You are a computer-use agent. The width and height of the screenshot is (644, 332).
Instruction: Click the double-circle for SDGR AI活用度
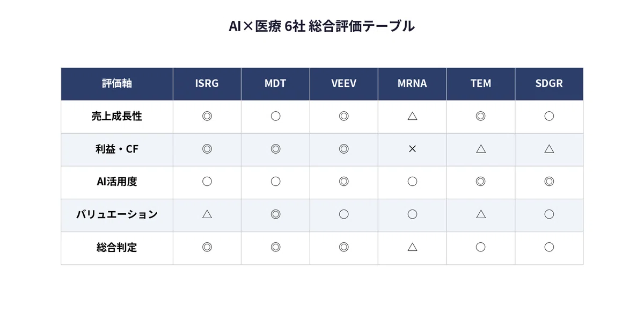[549, 182]
